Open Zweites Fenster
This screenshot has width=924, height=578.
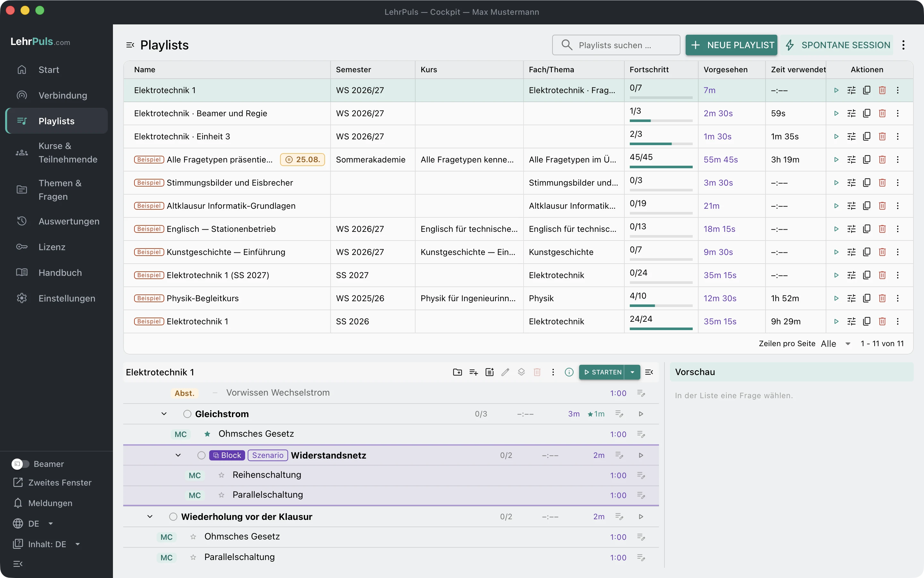click(x=52, y=482)
